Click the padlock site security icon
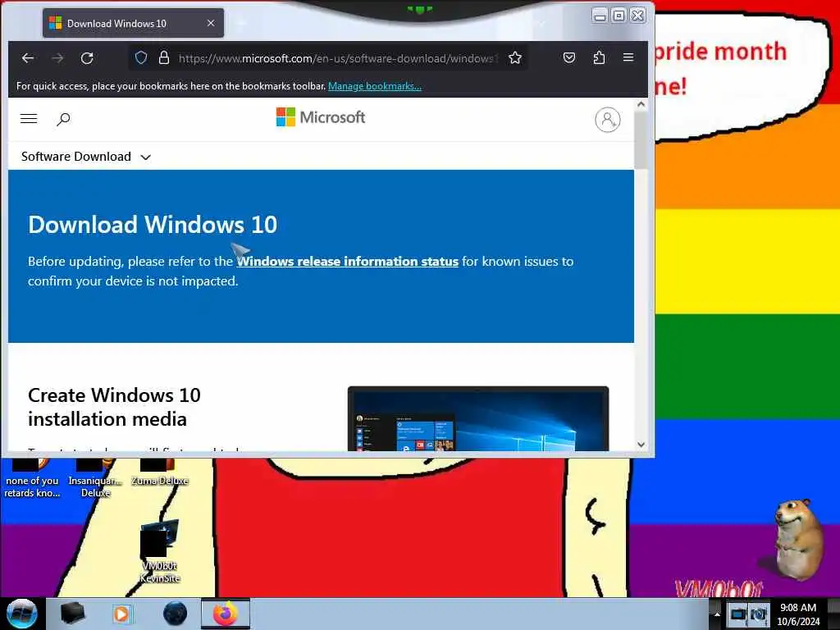The height and width of the screenshot is (630, 840). pos(164,58)
